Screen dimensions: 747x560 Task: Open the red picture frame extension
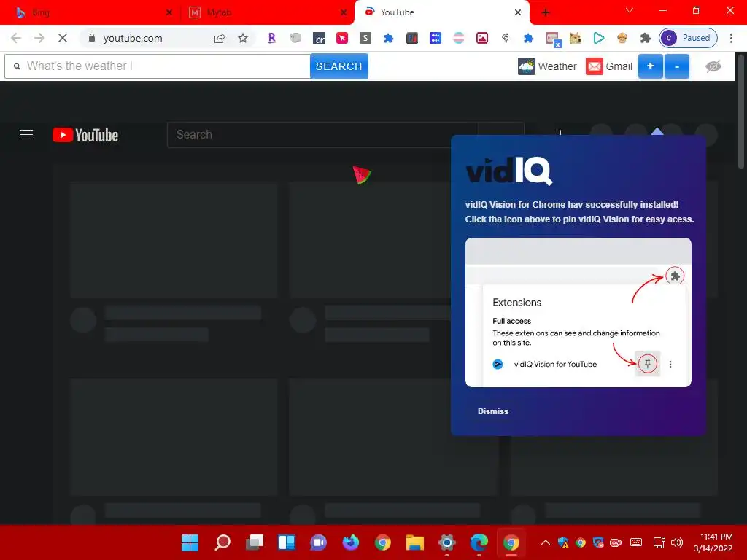coord(482,38)
